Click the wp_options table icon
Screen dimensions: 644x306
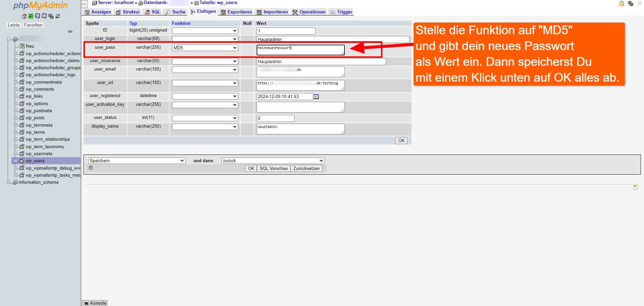click(22, 103)
